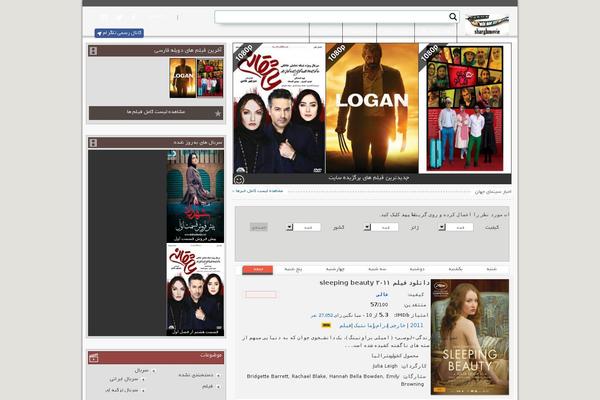Select the red active Friday tab
This screenshot has height=400, width=600.
point(258,270)
